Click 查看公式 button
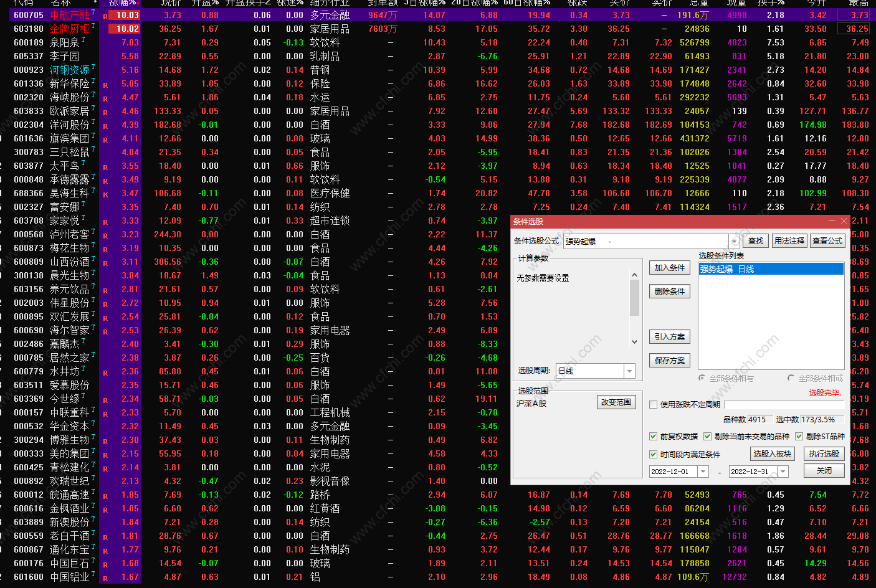The height and width of the screenshot is (588, 876). tap(827, 241)
